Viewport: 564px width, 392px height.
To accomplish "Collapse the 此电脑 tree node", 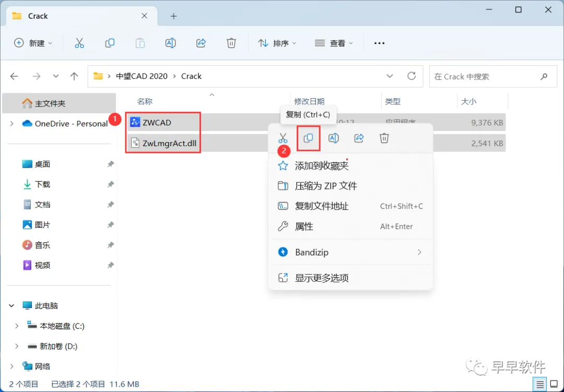I will coord(11,306).
